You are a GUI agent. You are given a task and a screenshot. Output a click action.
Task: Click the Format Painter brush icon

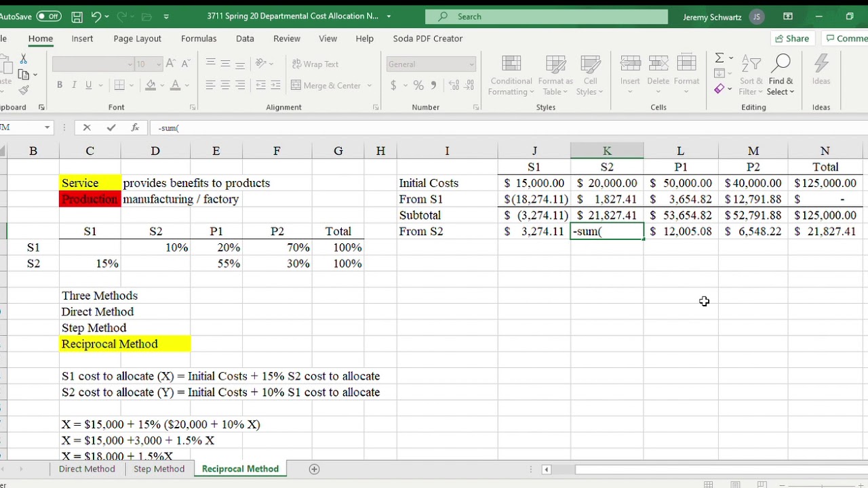point(24,89)
